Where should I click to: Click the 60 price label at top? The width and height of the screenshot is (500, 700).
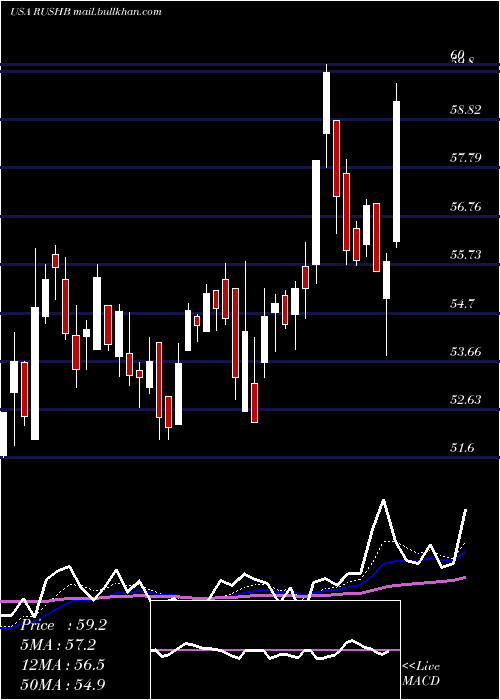tap(458, 55)
